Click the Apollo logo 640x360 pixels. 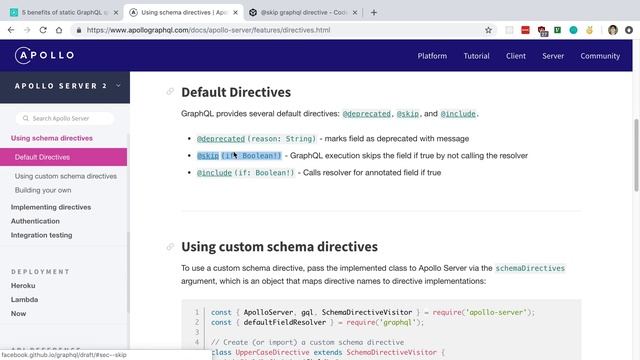coord(44,56)
